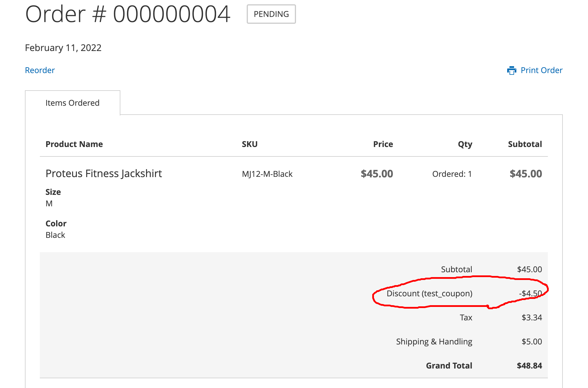
Task: Click the Color value Black
Action: tap(55, 235)
